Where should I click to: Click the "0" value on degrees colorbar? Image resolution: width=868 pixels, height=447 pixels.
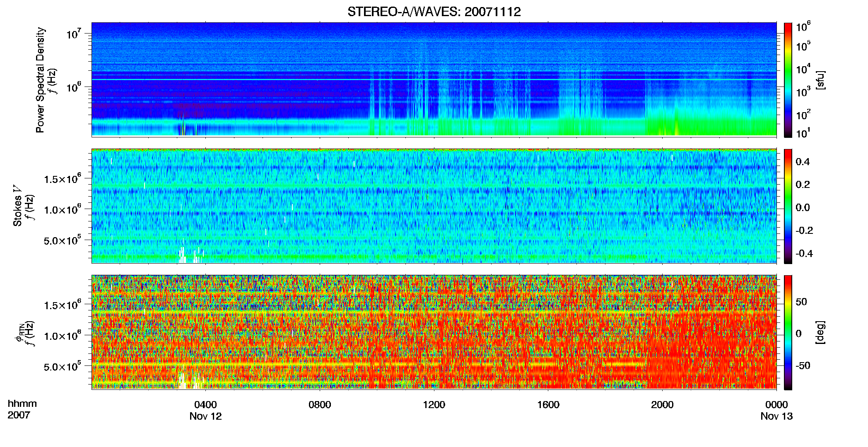click(x=798, y=334)
